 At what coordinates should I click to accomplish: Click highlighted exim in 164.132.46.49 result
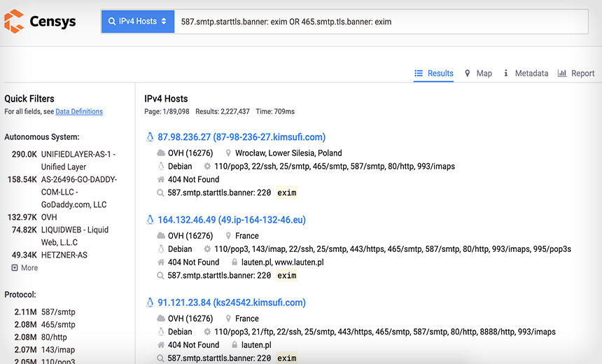(287, 276)
